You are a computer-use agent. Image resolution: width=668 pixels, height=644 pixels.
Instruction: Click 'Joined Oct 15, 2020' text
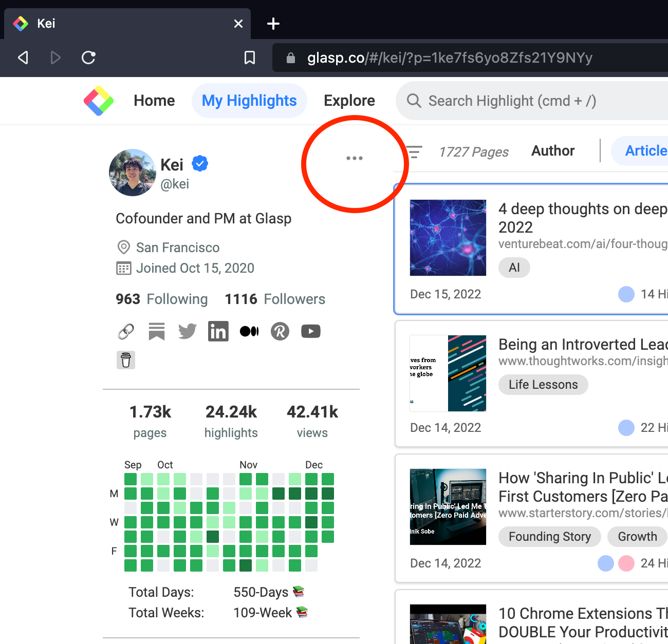tap(195, 268)
